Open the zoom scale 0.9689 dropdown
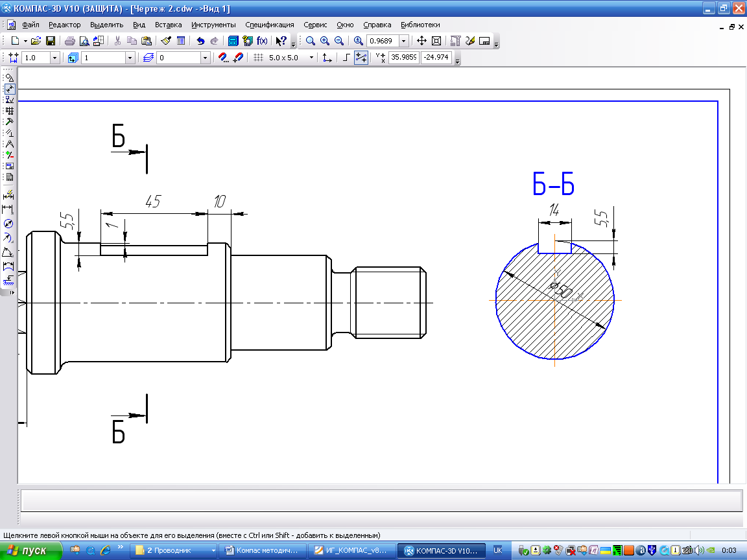Image resolution: width=747 pixels, height=560 pixels. point(404,41)
